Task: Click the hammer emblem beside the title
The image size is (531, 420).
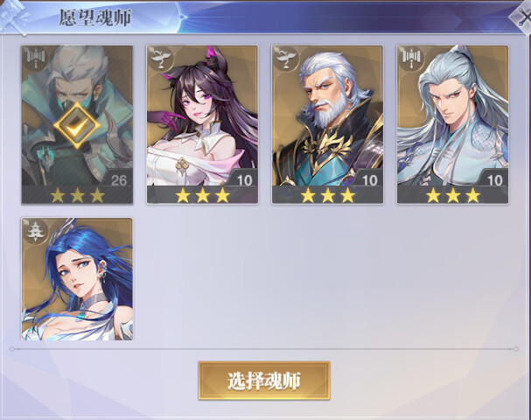Action: [14, 17]
